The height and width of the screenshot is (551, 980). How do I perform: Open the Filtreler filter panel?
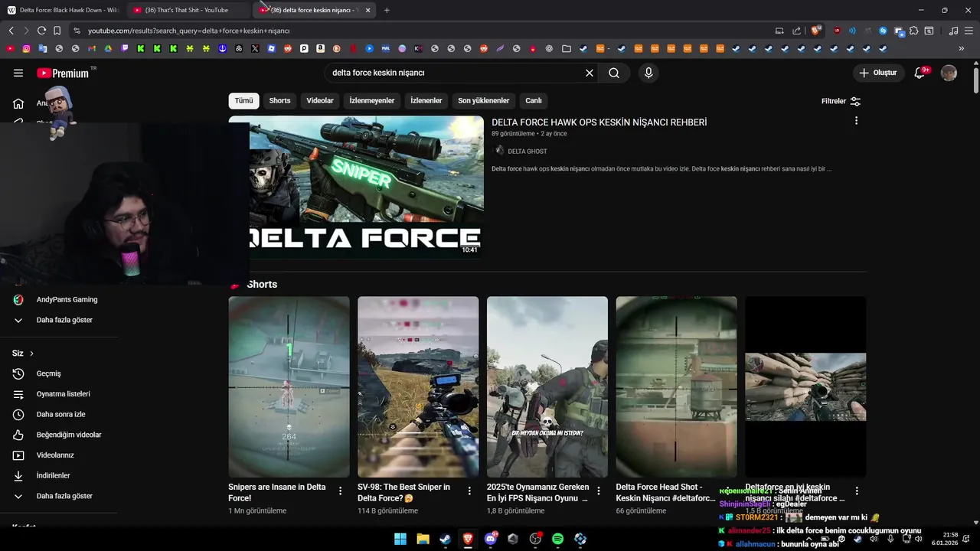841,101
